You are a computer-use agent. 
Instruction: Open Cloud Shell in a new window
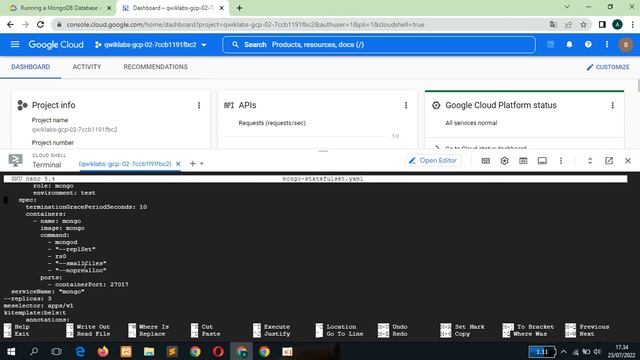pos(609,161)
